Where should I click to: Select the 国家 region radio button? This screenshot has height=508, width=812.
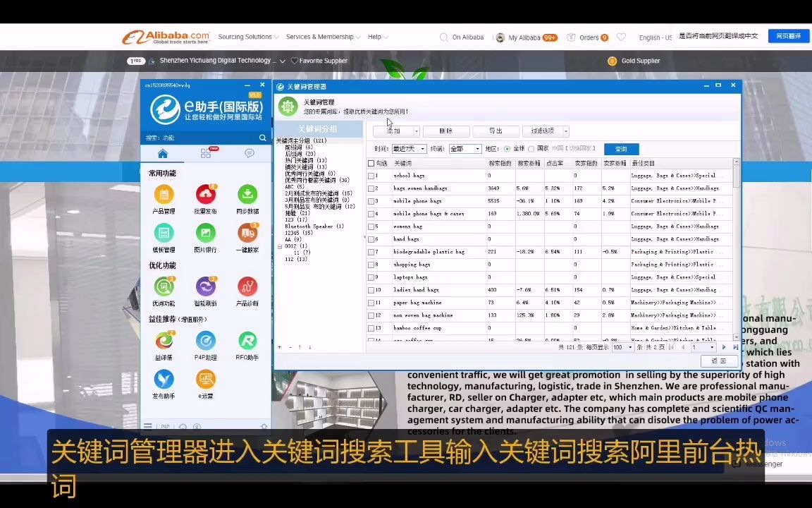point(531,149)
